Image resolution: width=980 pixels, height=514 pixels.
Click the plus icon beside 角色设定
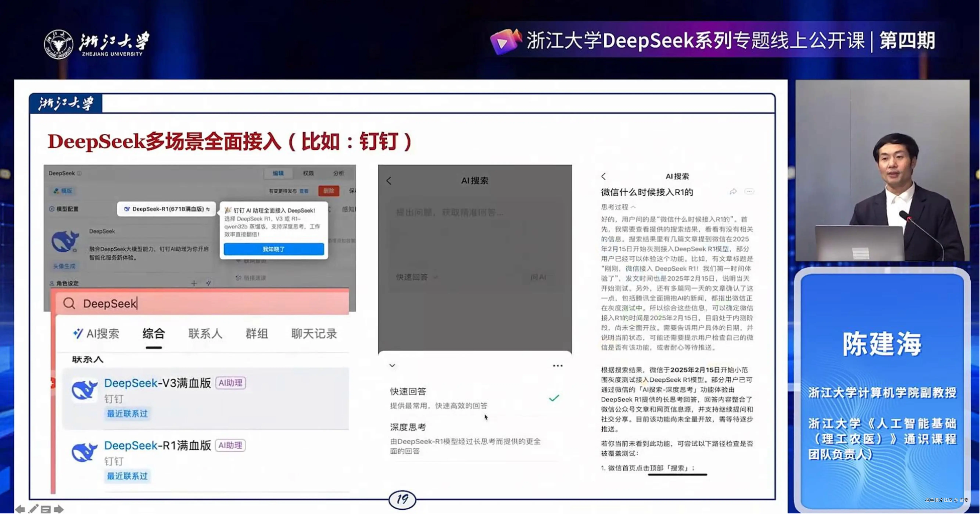pyautogui.click(x=194, y=283)
